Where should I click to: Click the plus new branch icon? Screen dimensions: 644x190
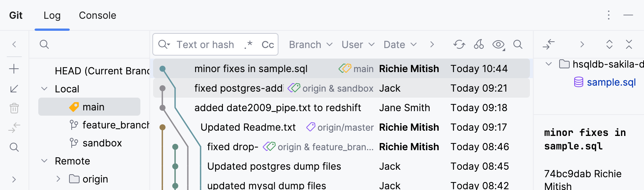pos(14,69)
